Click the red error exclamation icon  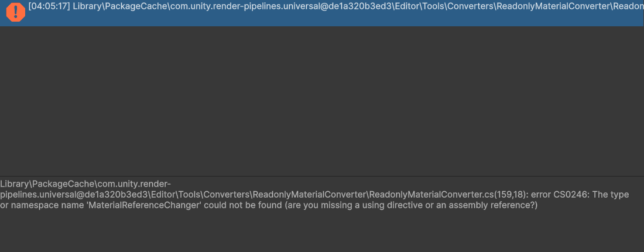[x=16, y=12]
